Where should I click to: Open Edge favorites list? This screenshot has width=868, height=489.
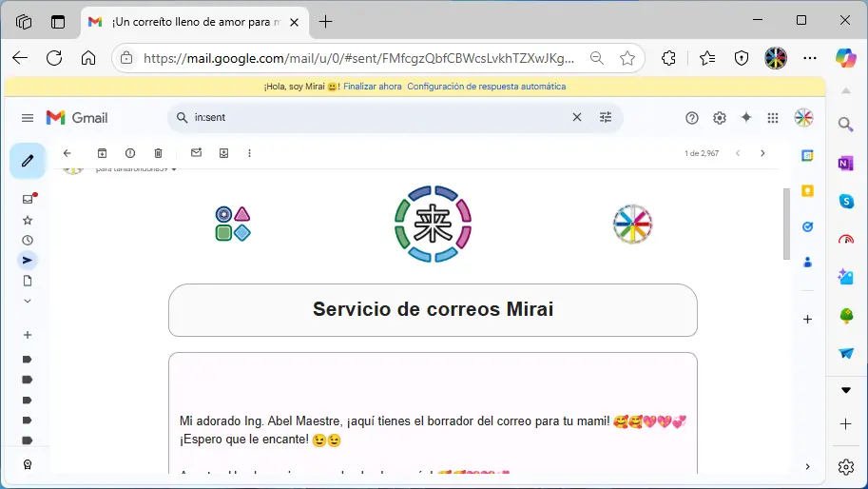click(707, 58)
